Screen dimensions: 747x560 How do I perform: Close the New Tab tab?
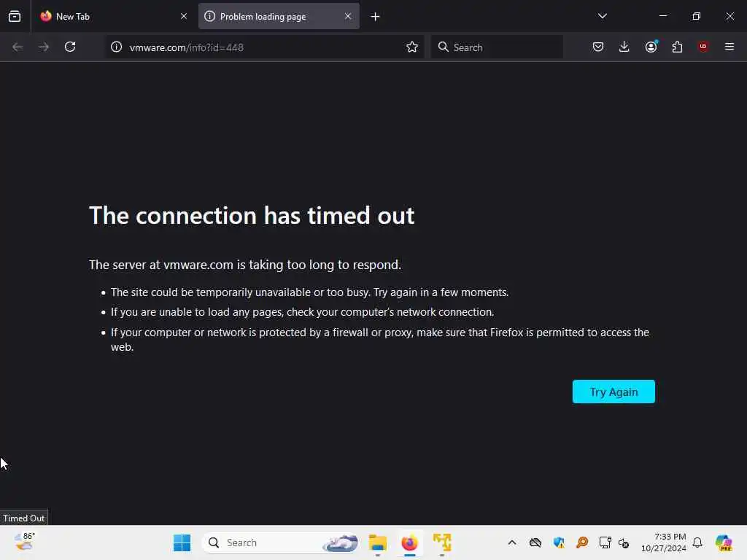pos(183,16)
